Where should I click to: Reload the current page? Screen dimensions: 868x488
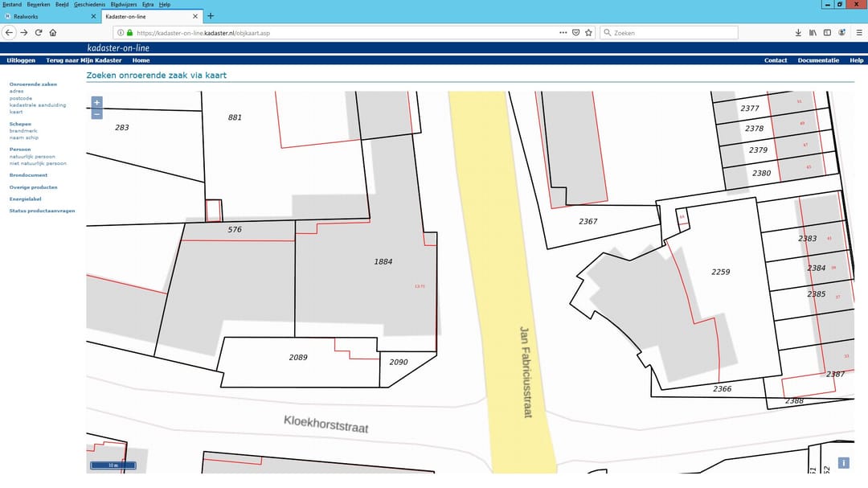tap(39, 33)
